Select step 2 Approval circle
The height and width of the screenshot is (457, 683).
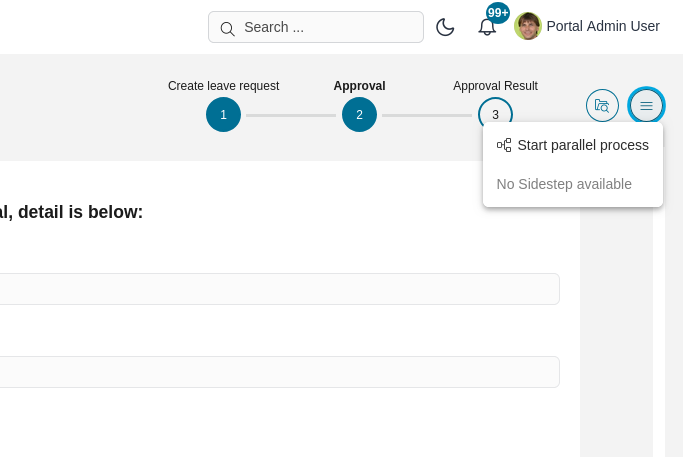359,115
